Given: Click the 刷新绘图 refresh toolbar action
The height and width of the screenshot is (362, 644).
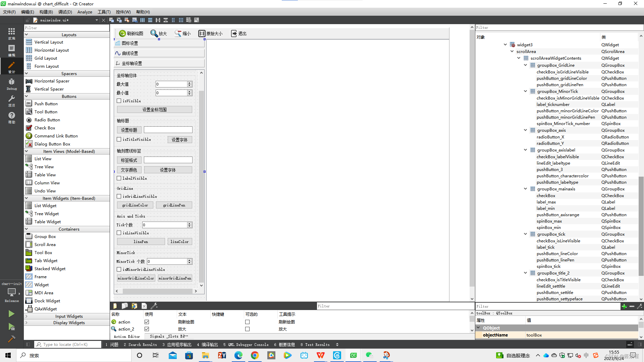Looking at the screenshot, I should click(131, 34).
